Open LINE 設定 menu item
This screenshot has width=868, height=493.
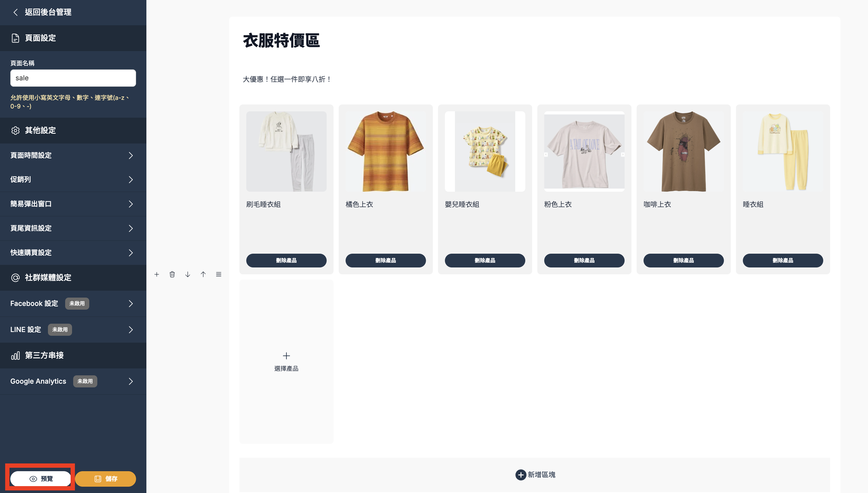[x=73, y=329]
